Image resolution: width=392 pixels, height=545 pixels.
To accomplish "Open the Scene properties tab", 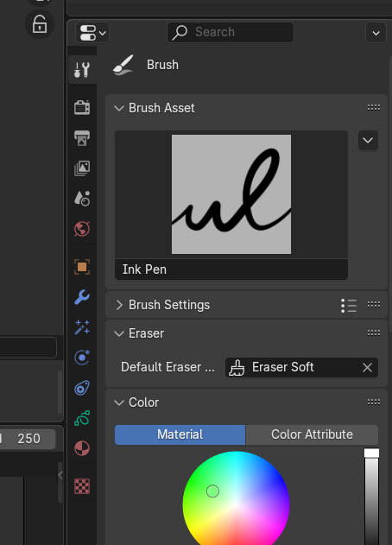I will [82, 199].
